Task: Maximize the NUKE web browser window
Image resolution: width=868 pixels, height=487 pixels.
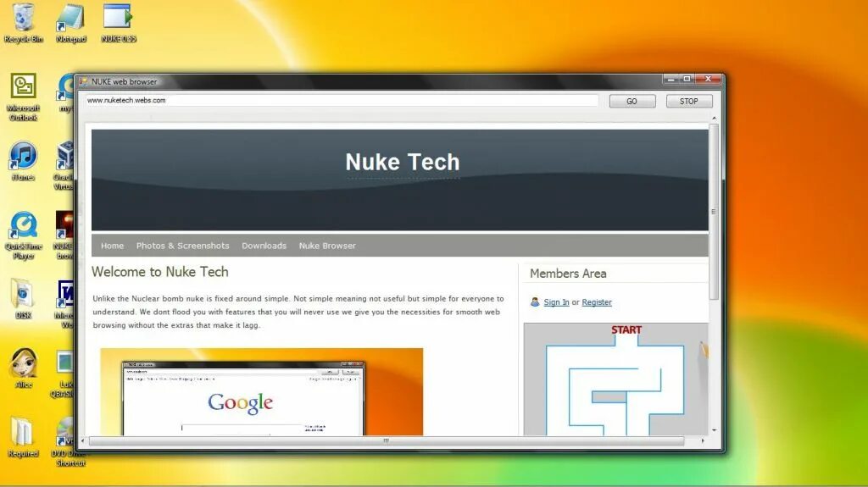Action: [x=687, y=79]
